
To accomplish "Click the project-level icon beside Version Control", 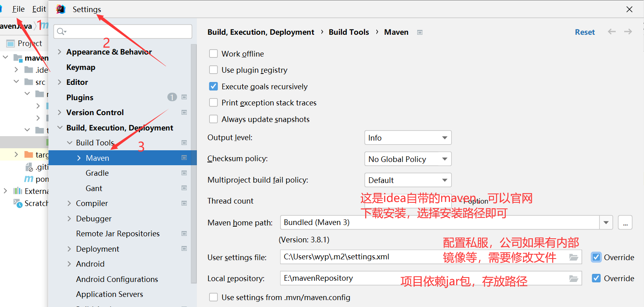I will click(184, 112).
